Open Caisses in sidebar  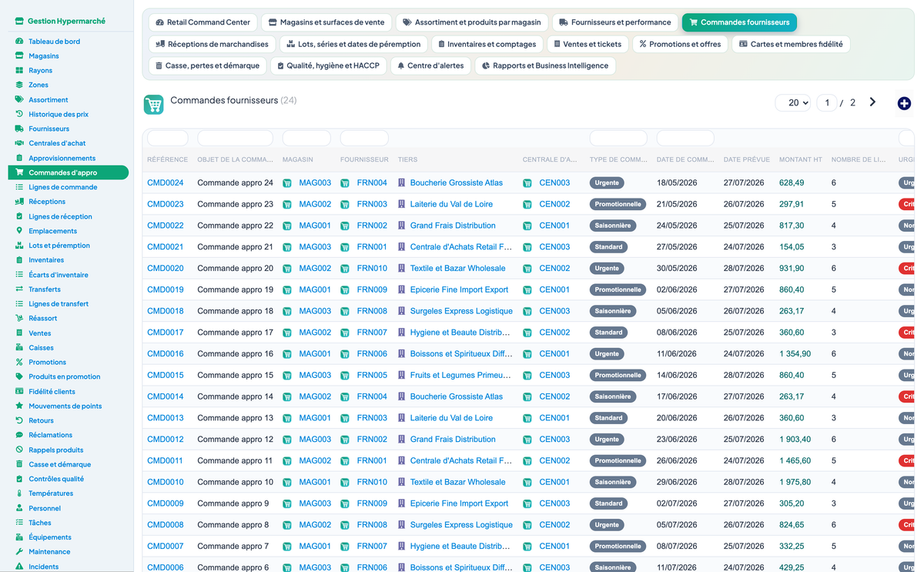pyautogui.click(x=41, y=348)
